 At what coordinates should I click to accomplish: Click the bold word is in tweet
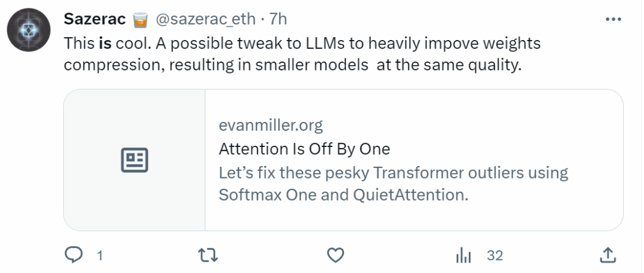pos(105,43)
